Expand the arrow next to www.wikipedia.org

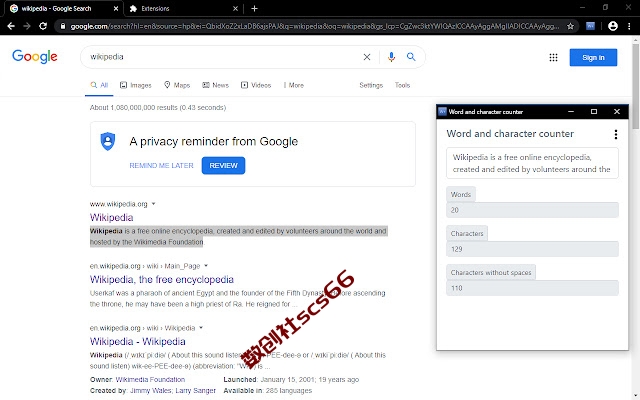153,204
